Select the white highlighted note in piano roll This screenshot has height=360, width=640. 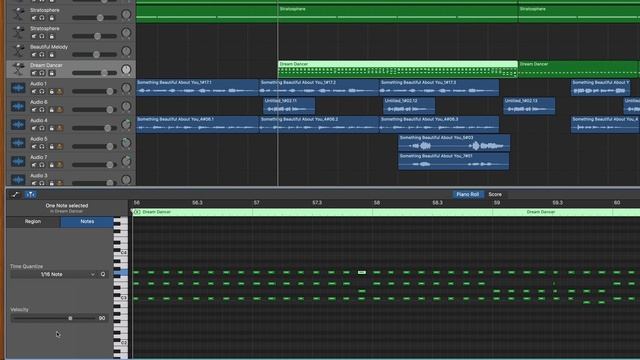pos(362,272)
